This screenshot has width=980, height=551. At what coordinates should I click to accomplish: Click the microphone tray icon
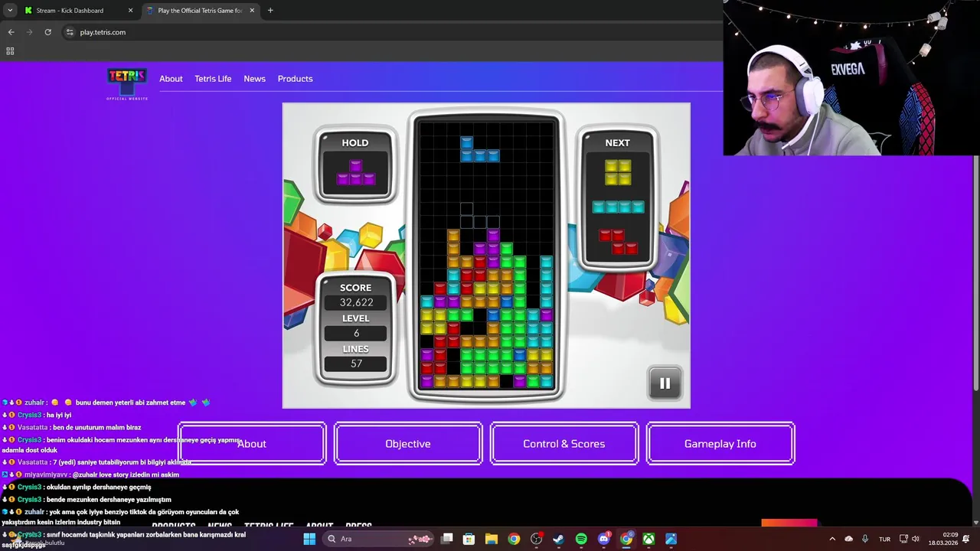coord(865,539)
